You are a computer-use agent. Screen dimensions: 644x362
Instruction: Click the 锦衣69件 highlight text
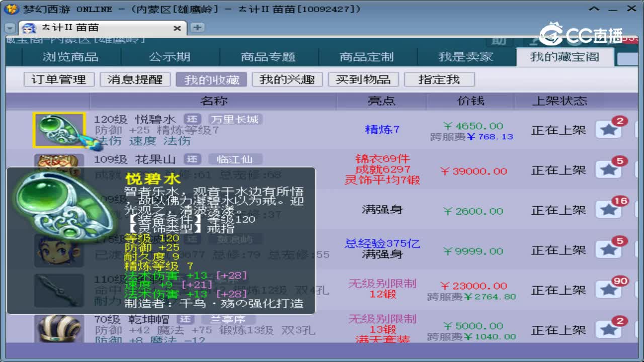382,158
